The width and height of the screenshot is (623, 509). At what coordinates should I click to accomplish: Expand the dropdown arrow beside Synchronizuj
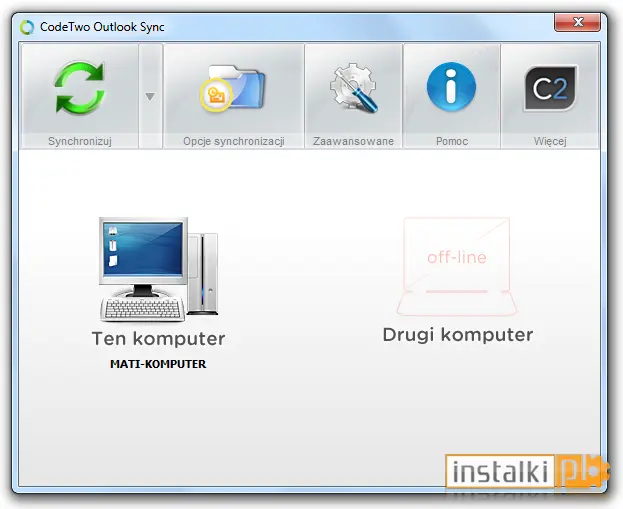pos(150,96)
